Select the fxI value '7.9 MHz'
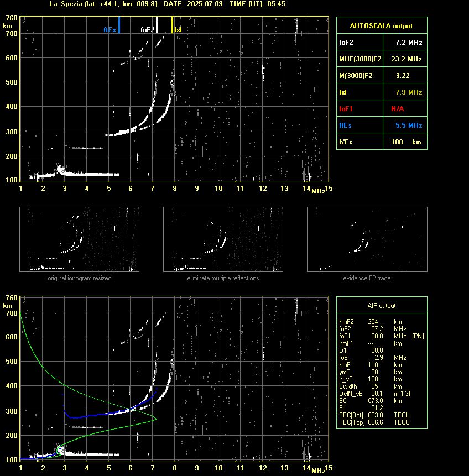This screenshot has width=469, height=476. pyautogui.click(x=409, y=92)
